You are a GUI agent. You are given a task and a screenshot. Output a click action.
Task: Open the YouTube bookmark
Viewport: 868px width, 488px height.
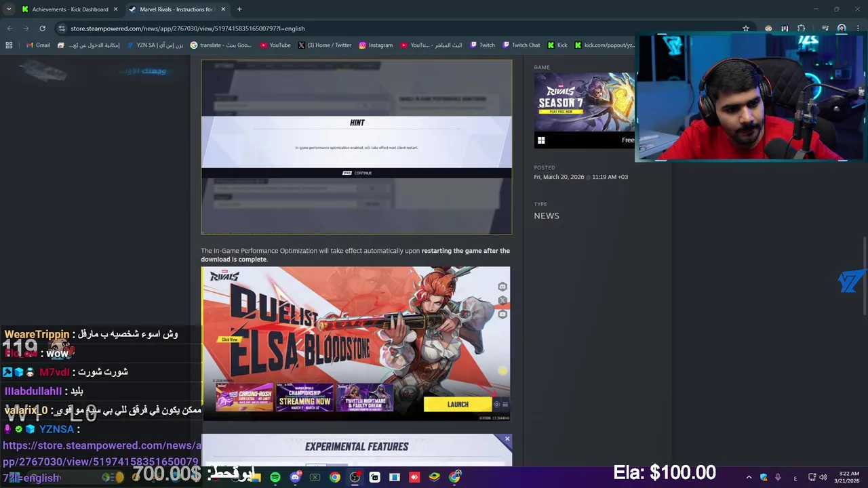[275, 45]
